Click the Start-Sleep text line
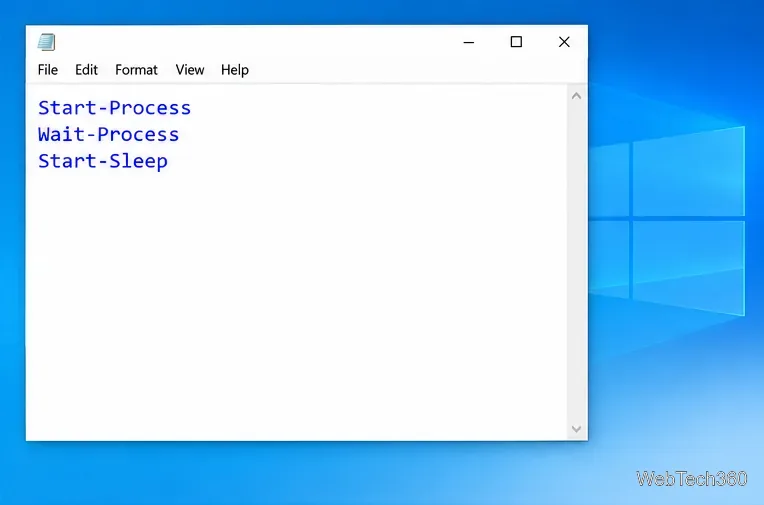 (103, 161)
